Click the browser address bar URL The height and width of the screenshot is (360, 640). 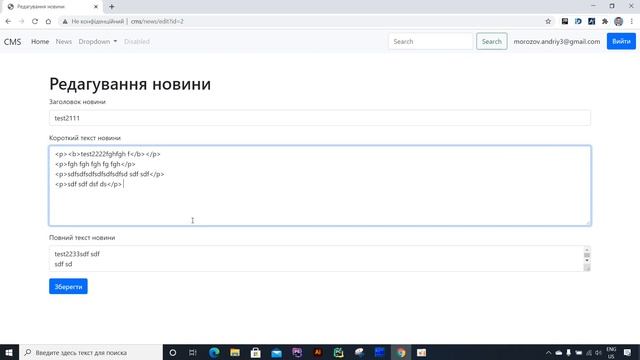(x=157, y=21)
